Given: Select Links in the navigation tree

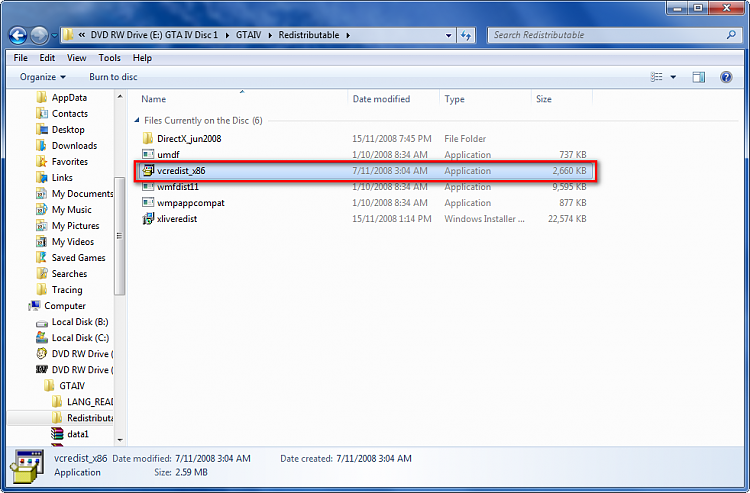Looking at the screenshot, I should [62, 178].
